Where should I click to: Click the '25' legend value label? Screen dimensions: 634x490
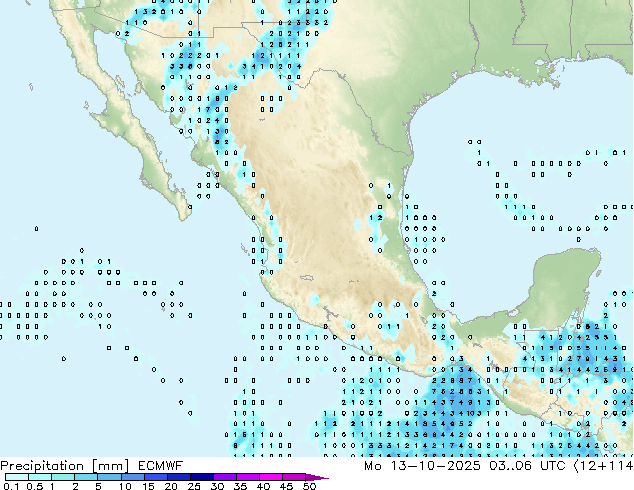pyautogui.click(x=194, y=486)
